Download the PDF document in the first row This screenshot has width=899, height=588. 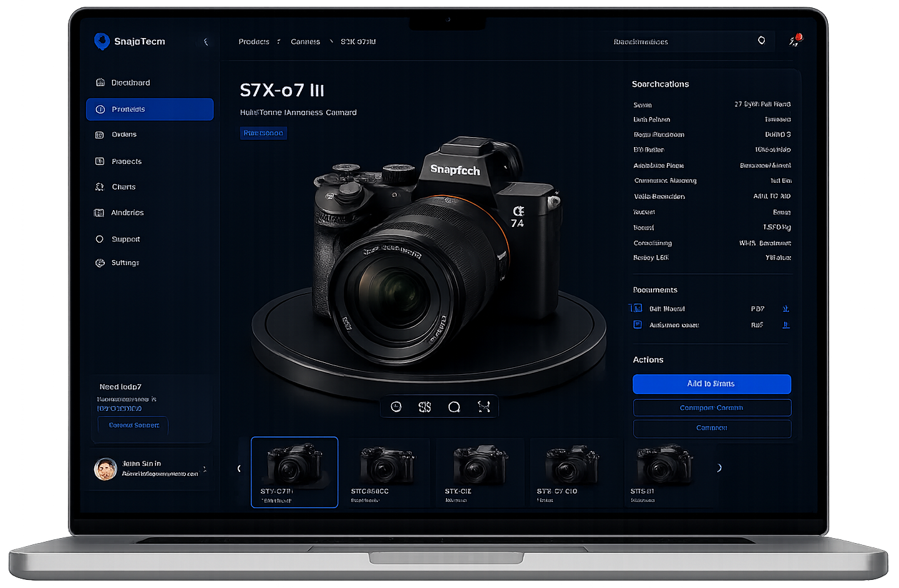click(x=786, y=309)
